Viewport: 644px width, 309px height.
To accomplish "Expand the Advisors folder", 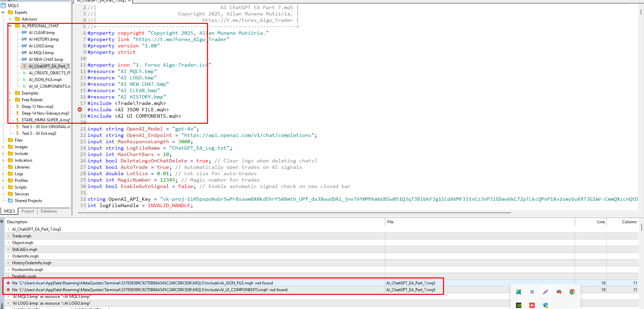I will 10,19.
